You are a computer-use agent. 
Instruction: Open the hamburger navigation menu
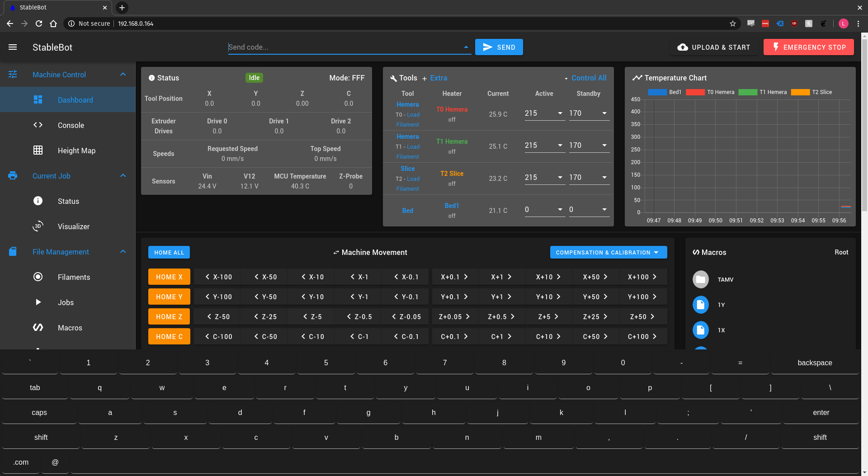(13, 47)
